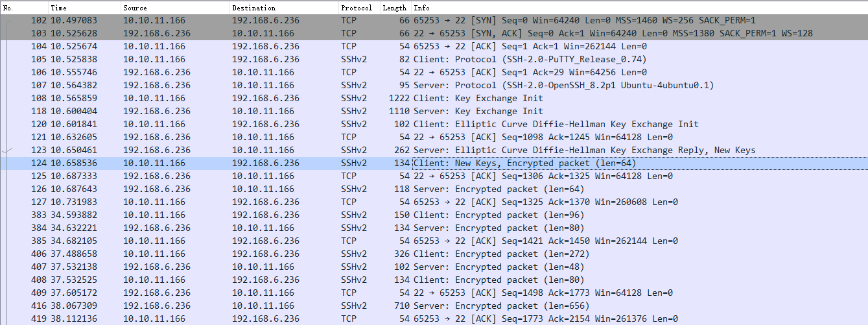
Task: Select packet 383 Client Encrypted packet len=96
Action: (x=434, y=215)
